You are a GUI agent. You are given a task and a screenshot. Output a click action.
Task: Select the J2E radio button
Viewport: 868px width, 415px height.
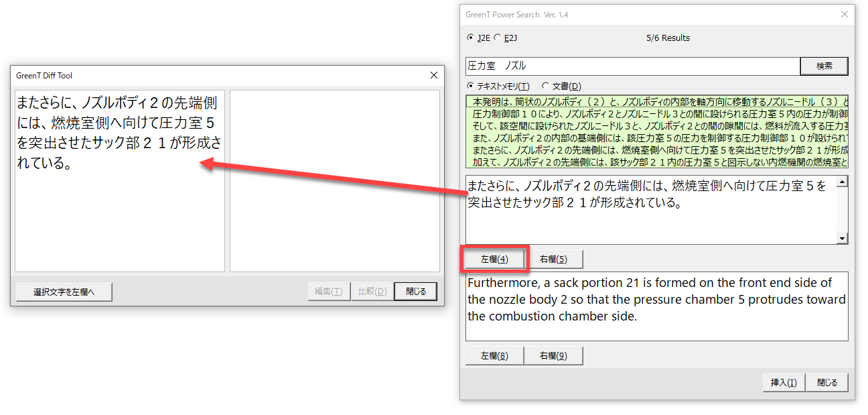pyautogui.click(x=471, y=38)
